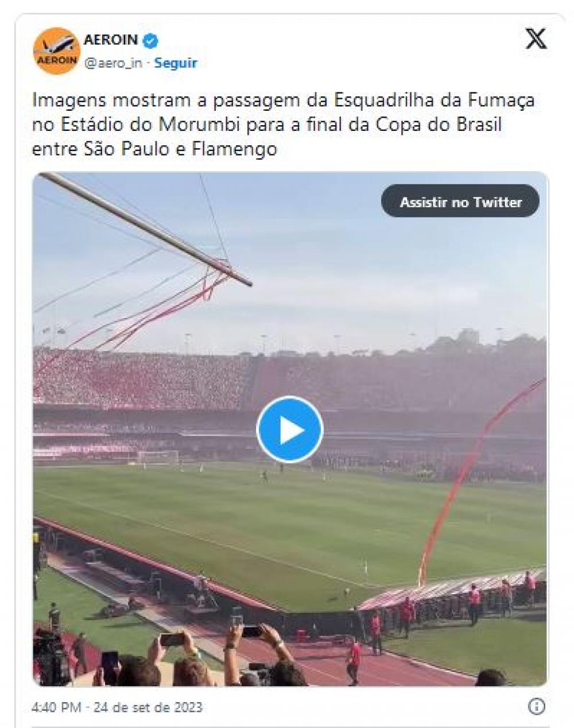Viewport: 574px width, 728px height.
Task: Open the @aero_in handle link
Action: tap(113, 63)
